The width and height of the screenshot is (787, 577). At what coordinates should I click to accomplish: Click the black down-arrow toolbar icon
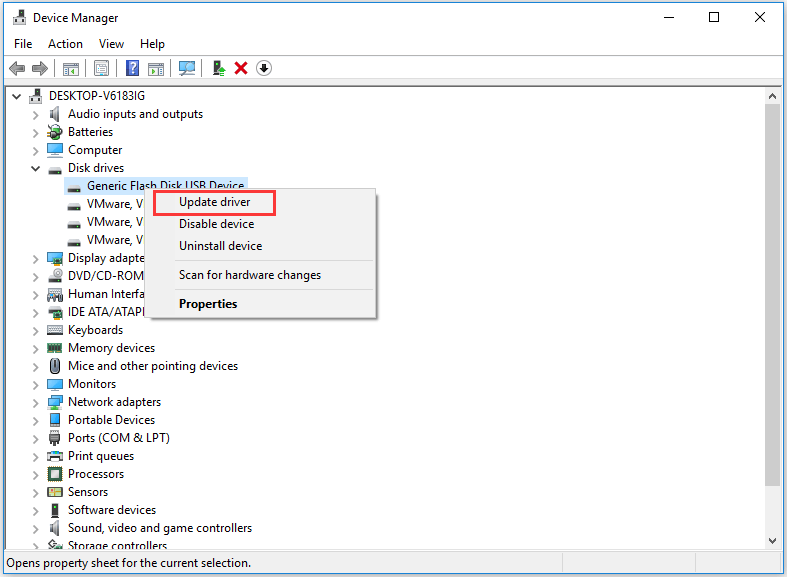[x=264, y=68]
